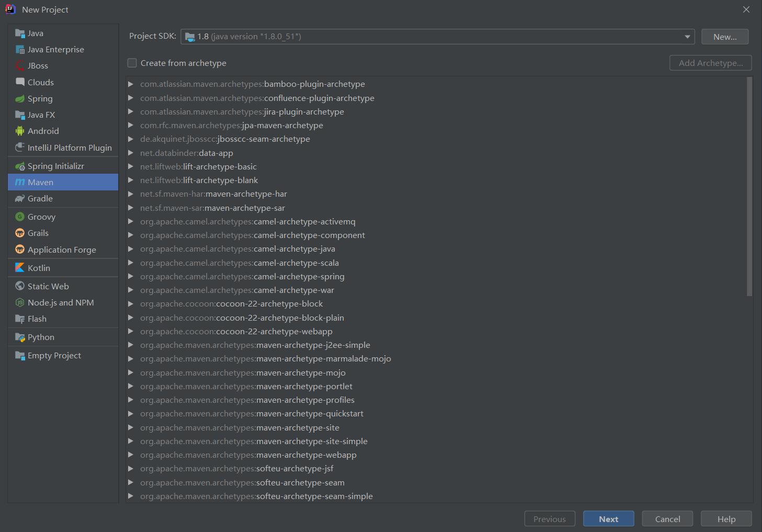Select the Static Web globe icon
This screenshot has width=762, height=532.
[20, 286]
